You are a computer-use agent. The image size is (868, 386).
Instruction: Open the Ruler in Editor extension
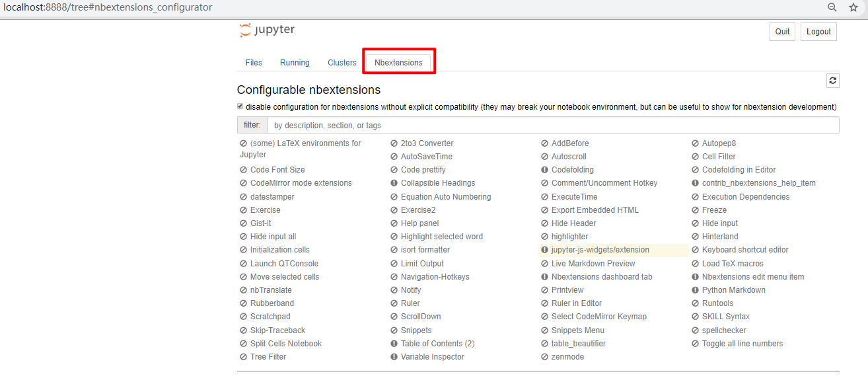[x=577, y=303]
